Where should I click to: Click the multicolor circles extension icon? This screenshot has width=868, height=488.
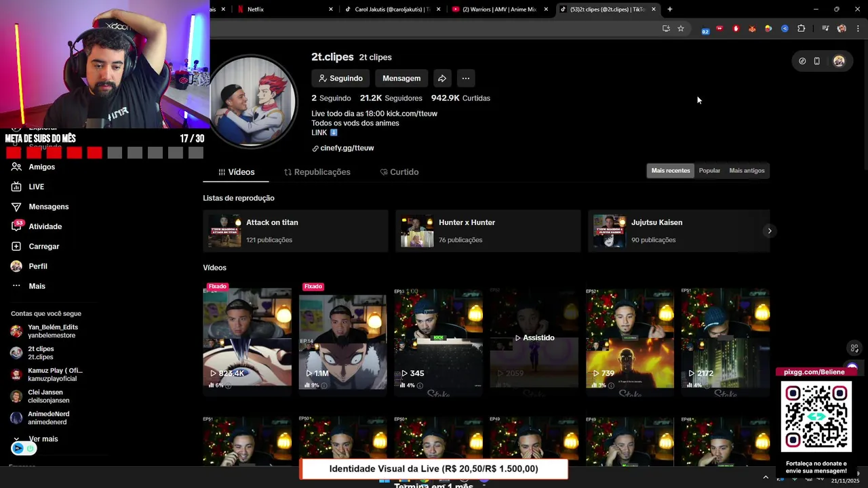[768, 28]
